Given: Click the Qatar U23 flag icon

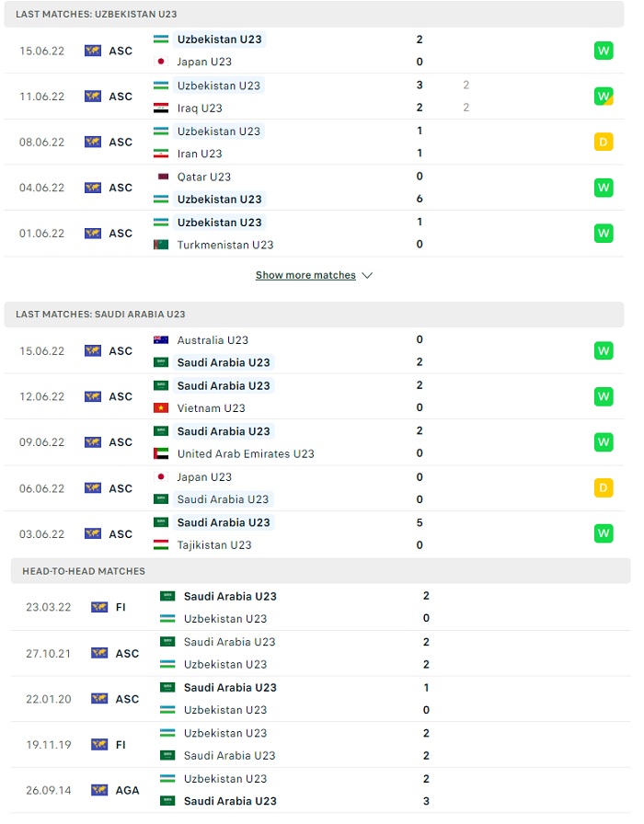Looking at the screenshot, I should tap(163, 177).
